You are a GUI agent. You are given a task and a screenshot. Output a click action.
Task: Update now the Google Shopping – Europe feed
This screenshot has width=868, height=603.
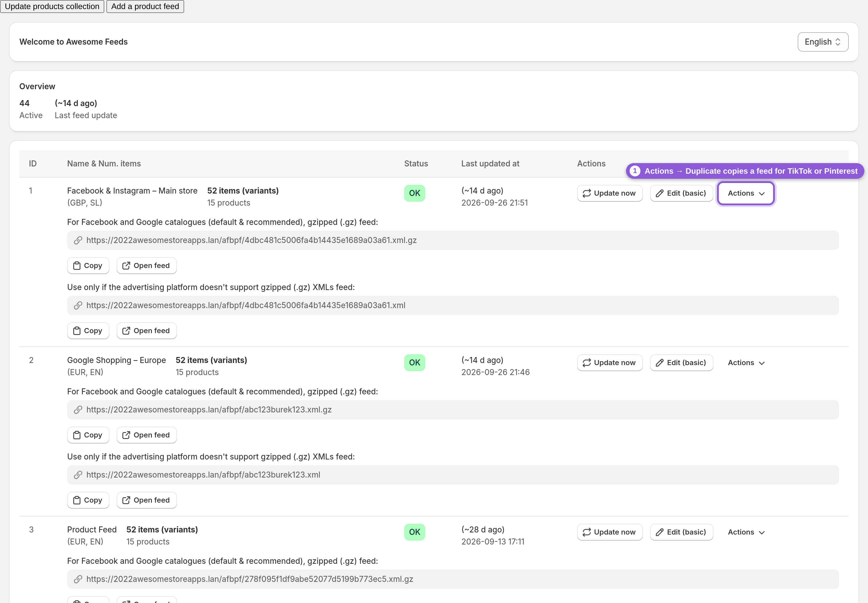click(x=610, y=363)
